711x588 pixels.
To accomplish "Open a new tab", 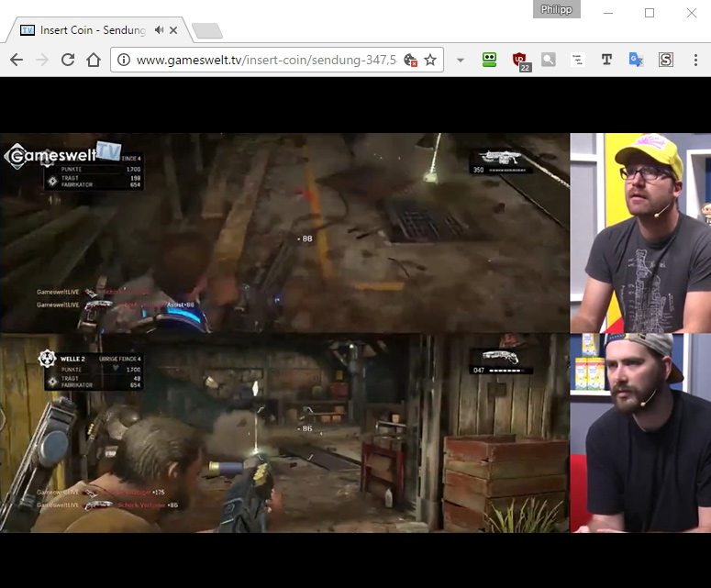I will [207, 31].
